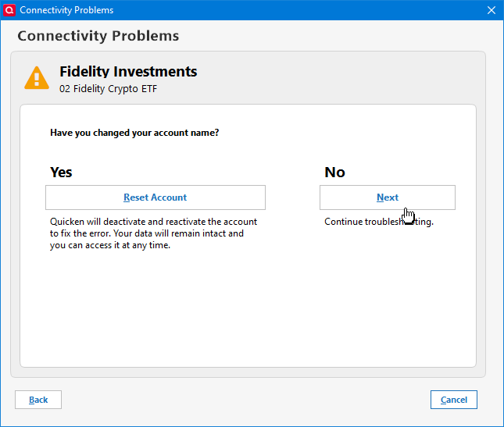The image size is (504, 427).
Task: Go back with the Back button
Action: point(38,400)
